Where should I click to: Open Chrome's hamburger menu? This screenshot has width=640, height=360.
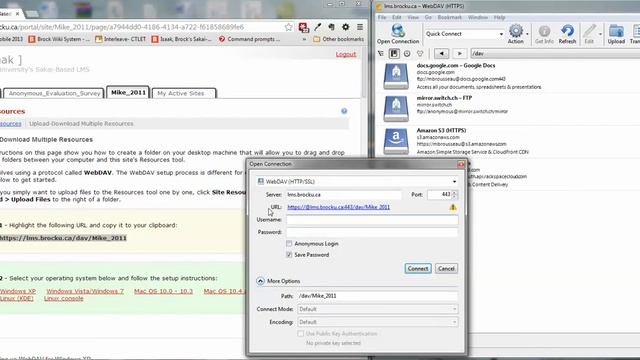click(x=360, y=27)
